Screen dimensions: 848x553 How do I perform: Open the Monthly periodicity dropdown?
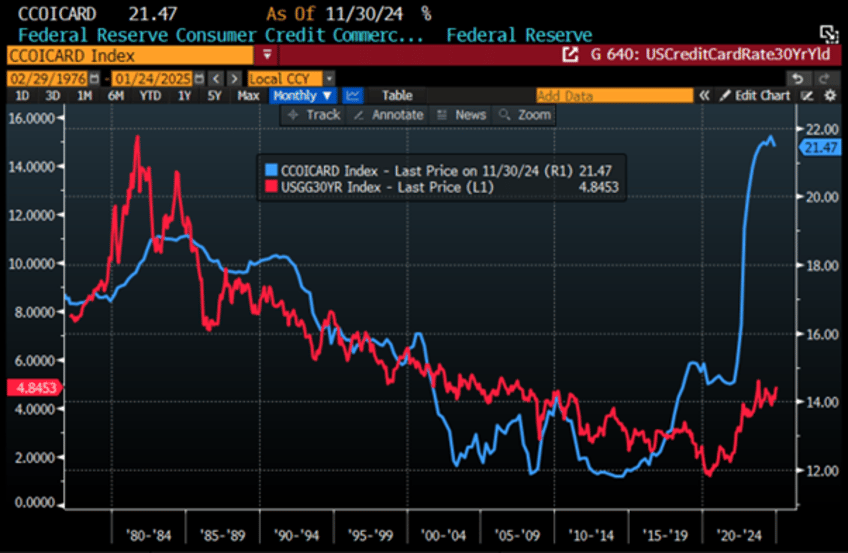pos(303,96)
